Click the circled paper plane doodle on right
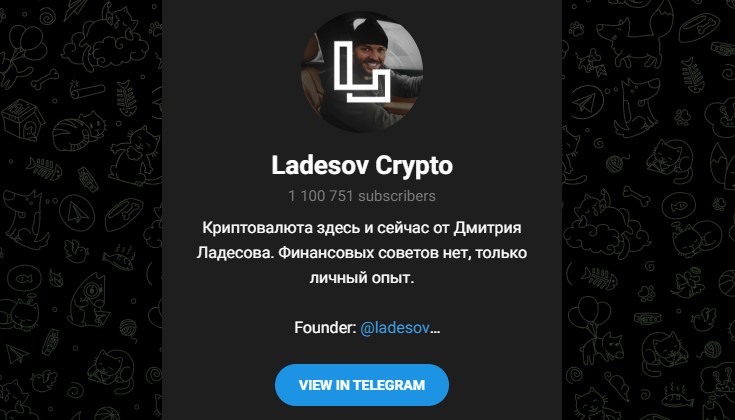 pos(586,102)
